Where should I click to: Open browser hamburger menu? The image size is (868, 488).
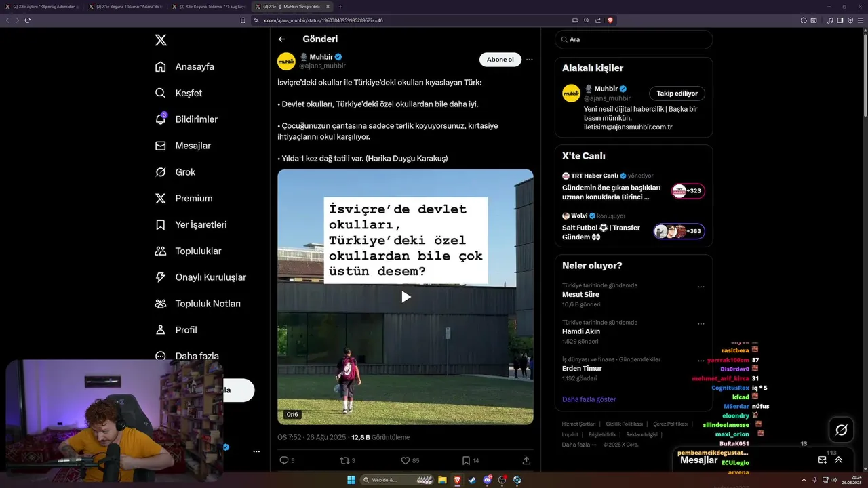click(859, 20)
